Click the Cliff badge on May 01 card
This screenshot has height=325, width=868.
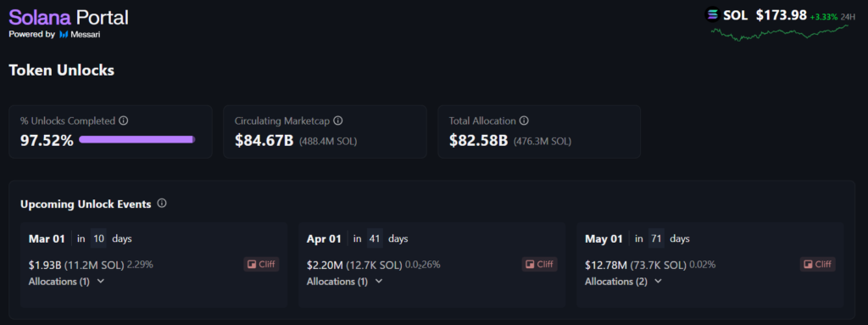pyautogui.click(x=818, y=264)
